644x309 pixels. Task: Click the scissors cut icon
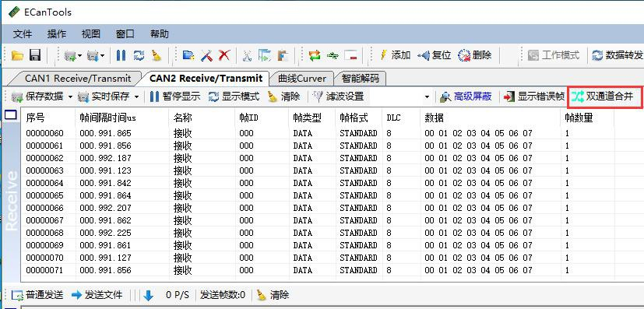pyautogui.click(x=247, y=55)
